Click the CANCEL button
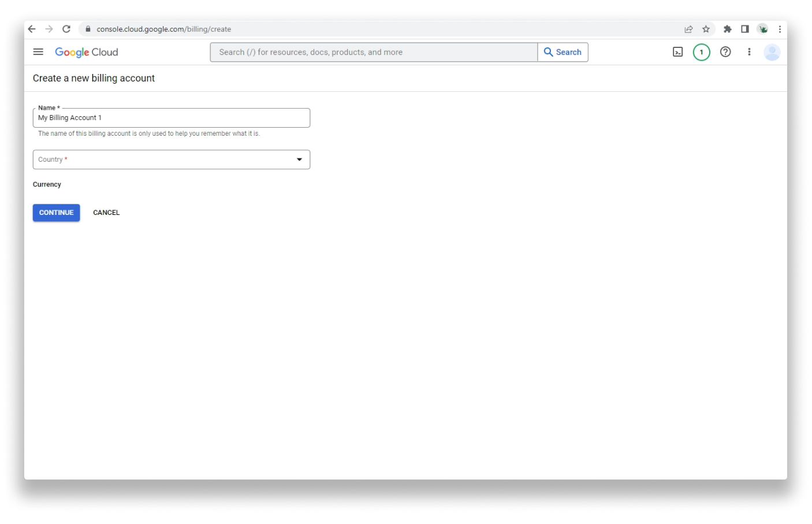This screenshot has width=812, height=524. [x=106, y=213]
